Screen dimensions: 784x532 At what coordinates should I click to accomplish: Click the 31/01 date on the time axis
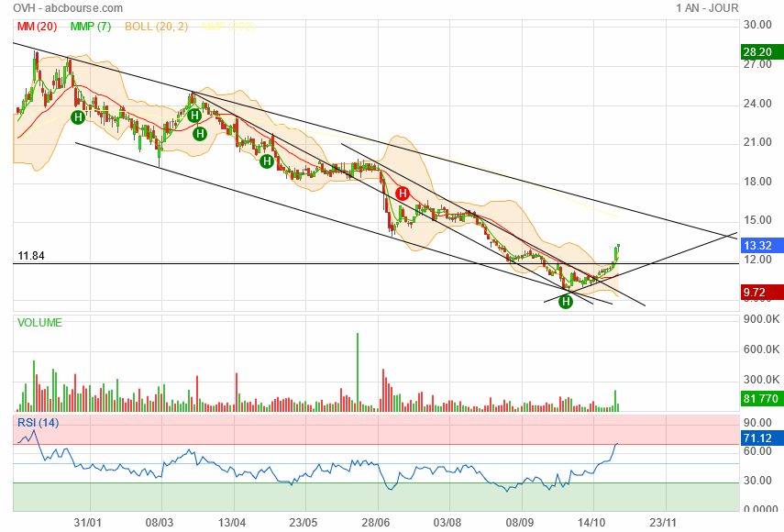click(x=87, y=523)
